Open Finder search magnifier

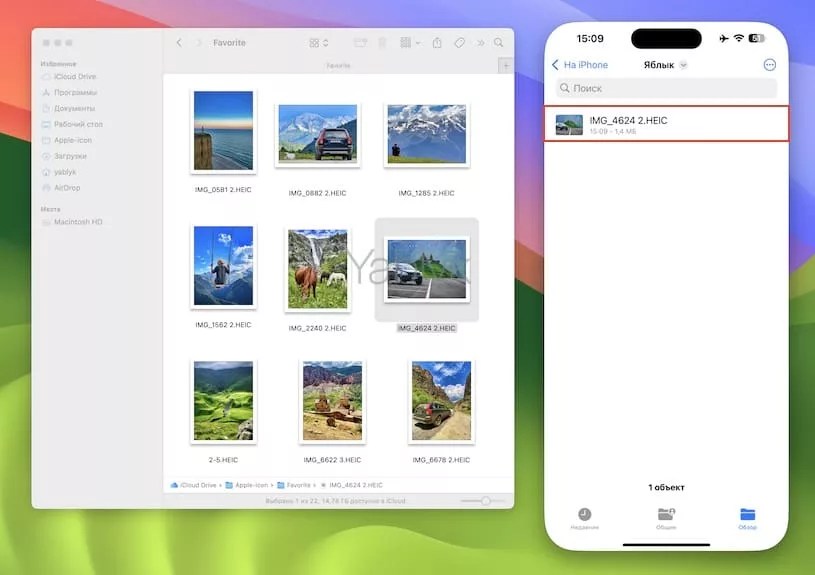[498, 43]
